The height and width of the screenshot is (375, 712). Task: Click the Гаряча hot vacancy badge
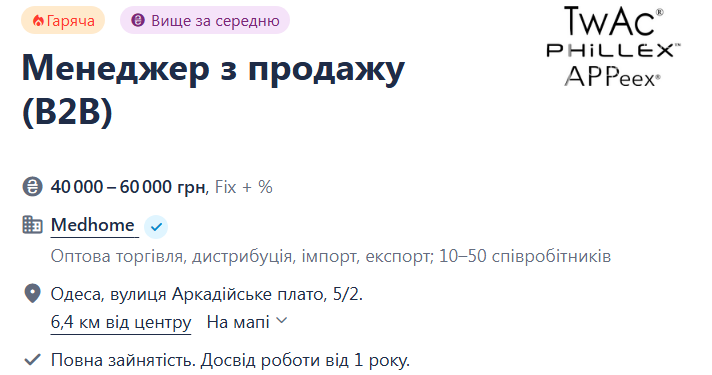tap(63, 20)
